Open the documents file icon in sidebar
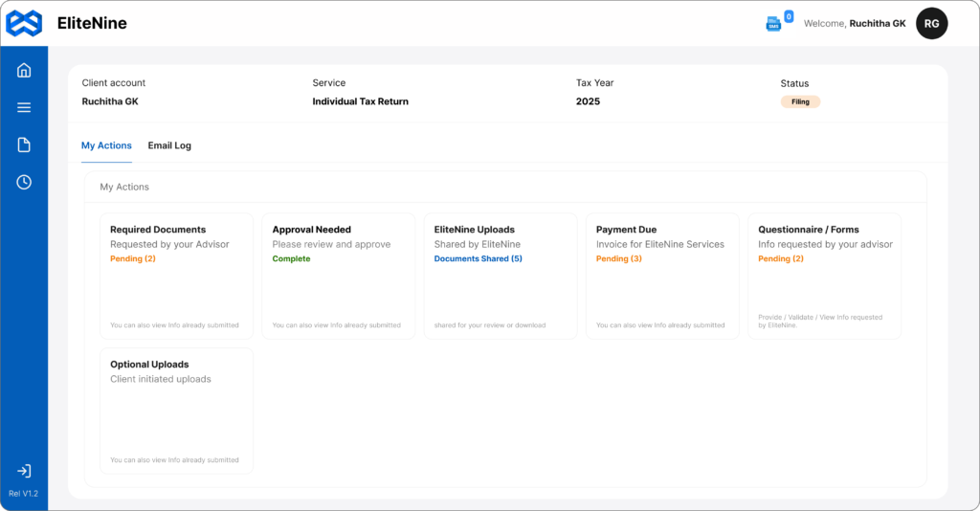 pyautogui.click(x=24, y=144)
